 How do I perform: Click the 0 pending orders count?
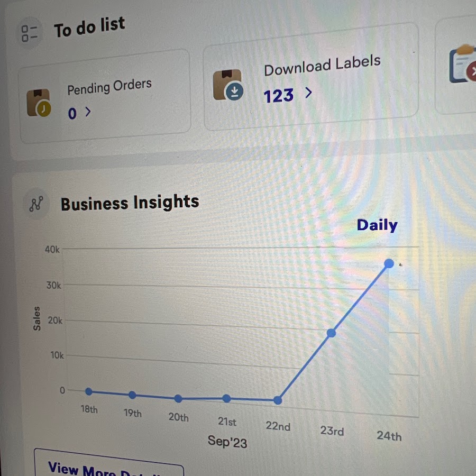point(72,114)
